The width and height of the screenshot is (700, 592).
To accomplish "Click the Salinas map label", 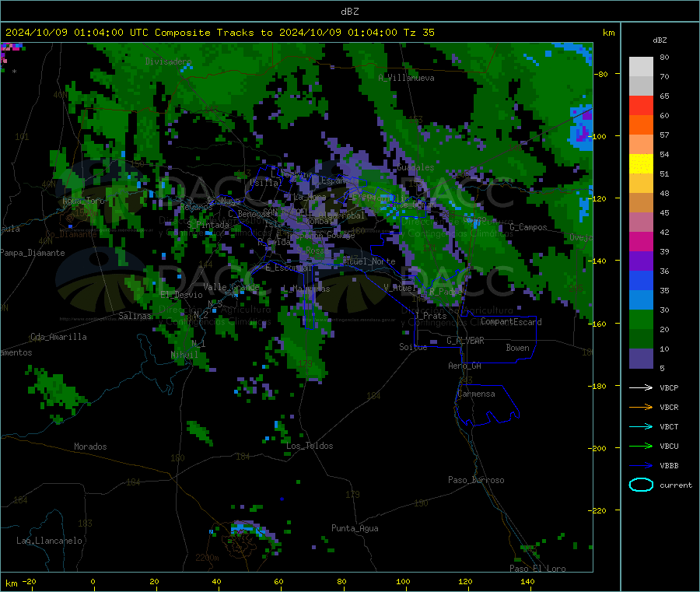I will (135, 316).
